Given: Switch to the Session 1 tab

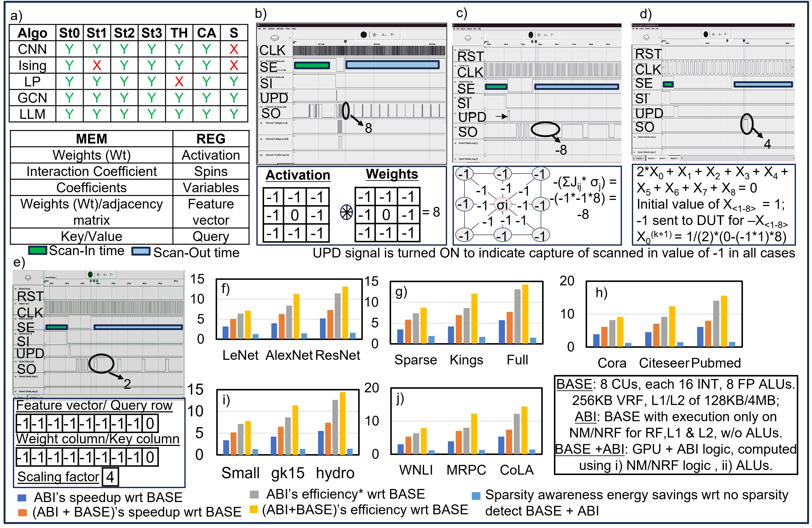Looking at the screenshot, I should (x=662, y=158).
